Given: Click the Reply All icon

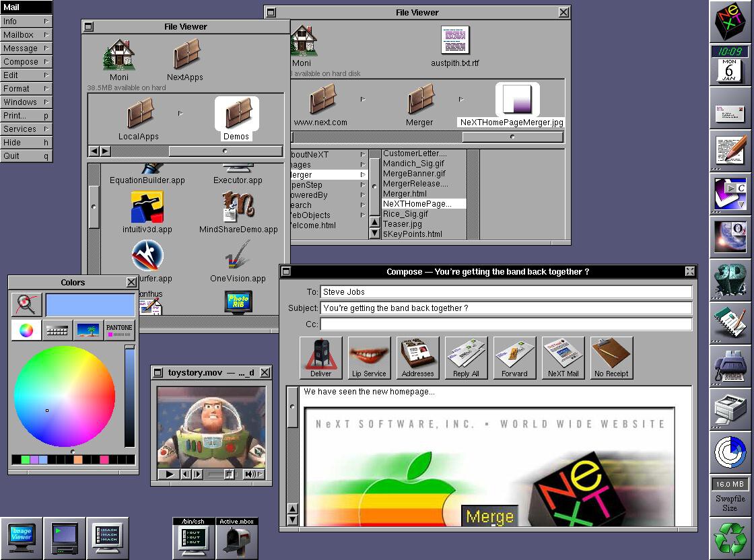Looking at the screenshot, I should (467, 355).
